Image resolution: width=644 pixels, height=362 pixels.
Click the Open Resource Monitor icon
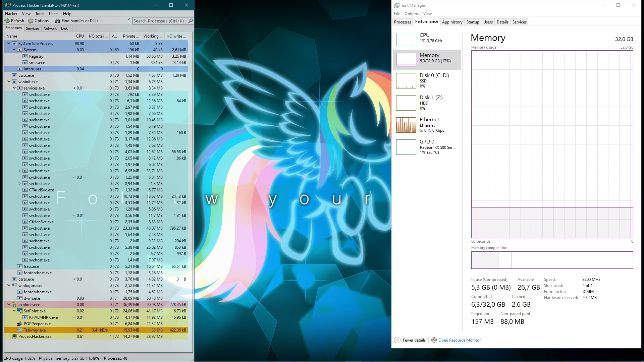coord(434,340)
